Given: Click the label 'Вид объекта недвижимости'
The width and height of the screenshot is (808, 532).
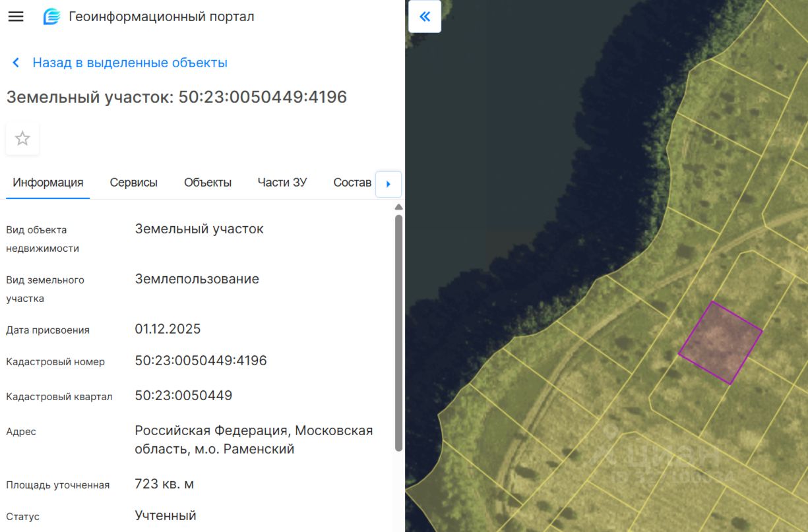Looking at the screenshot, I should point(43,239).
